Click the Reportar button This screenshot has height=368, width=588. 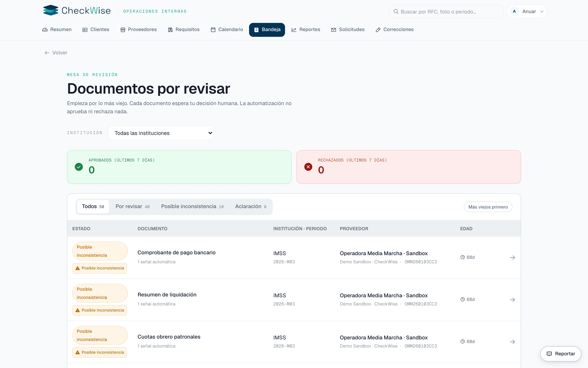point(561,354)
